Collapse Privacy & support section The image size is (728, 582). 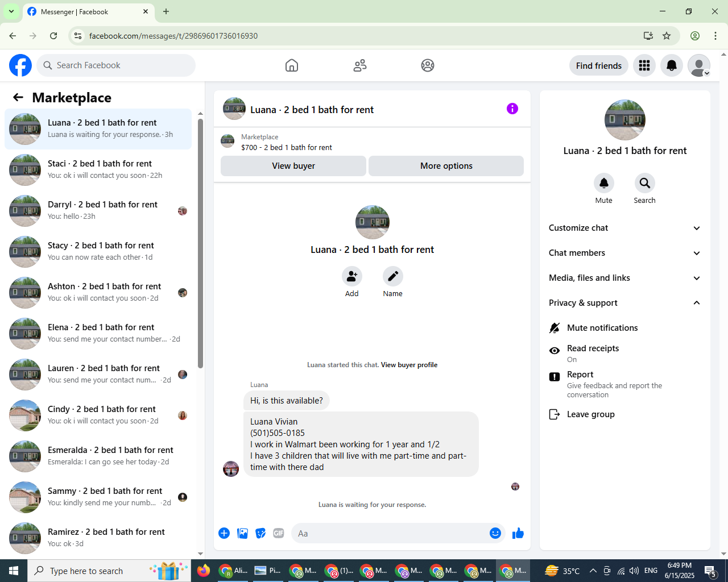[x=624, y=303]
